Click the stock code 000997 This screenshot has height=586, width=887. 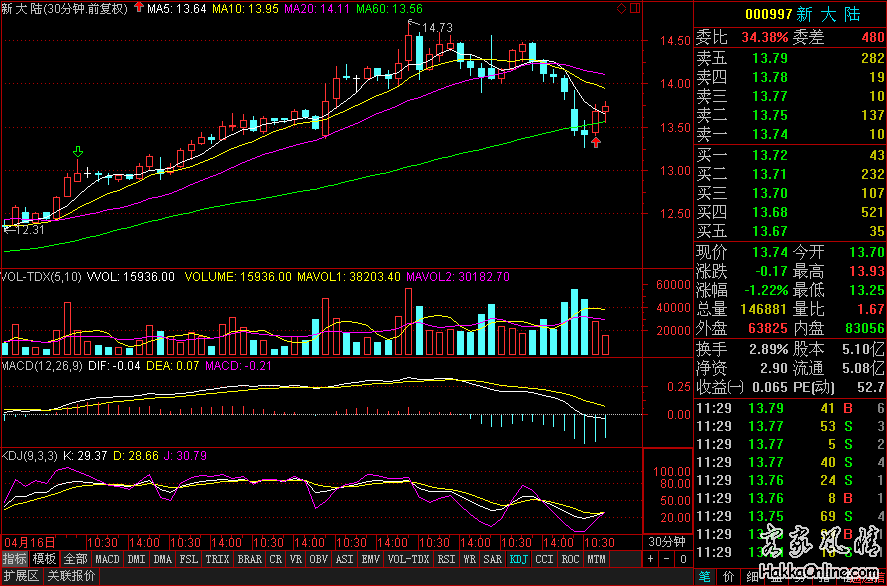(767, 15)
